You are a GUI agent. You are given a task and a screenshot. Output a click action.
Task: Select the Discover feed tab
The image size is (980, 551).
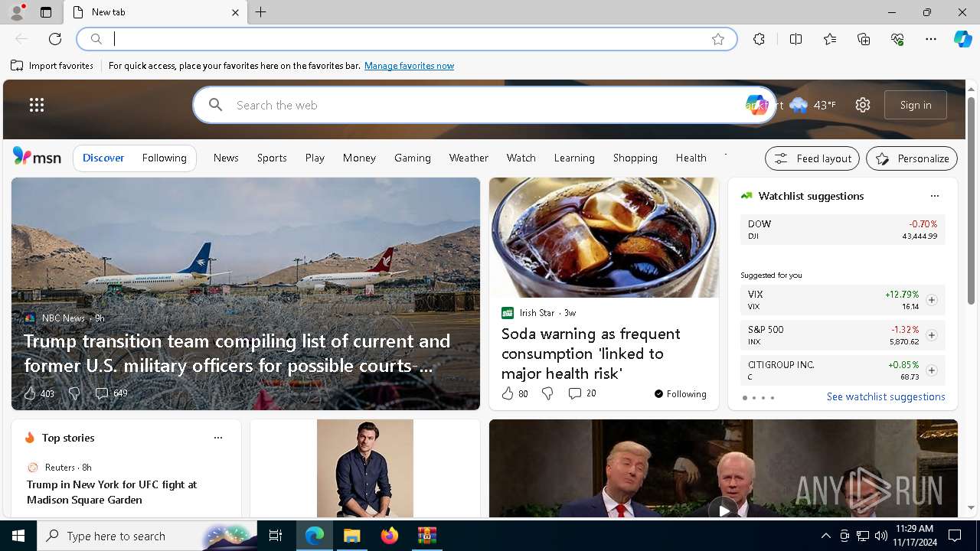103,158
